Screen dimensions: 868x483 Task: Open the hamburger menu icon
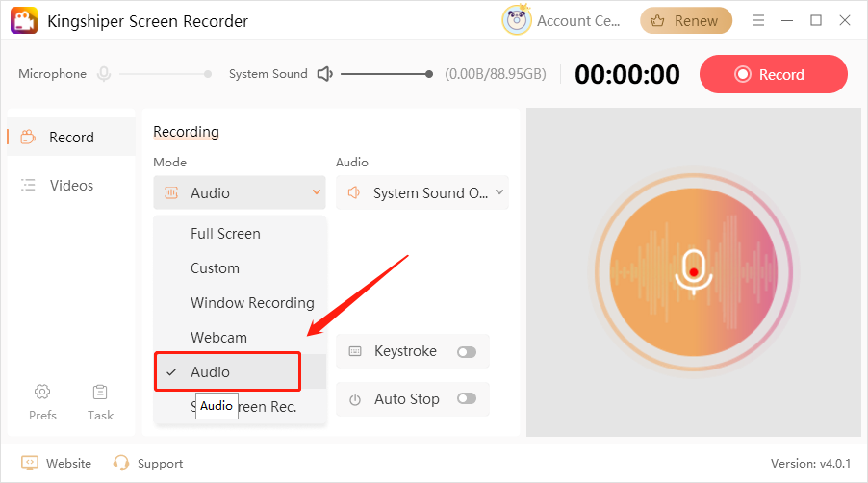coord(758,20)
